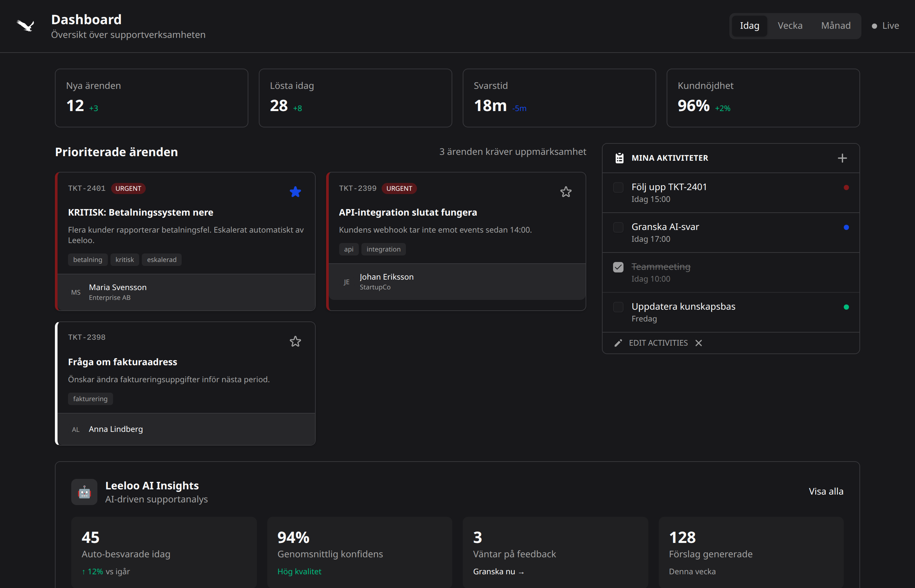The height and width of the screenshot is (588, 915).
Task: Open Granska nu for pending feedback
Action: click(x=498, y=572)
